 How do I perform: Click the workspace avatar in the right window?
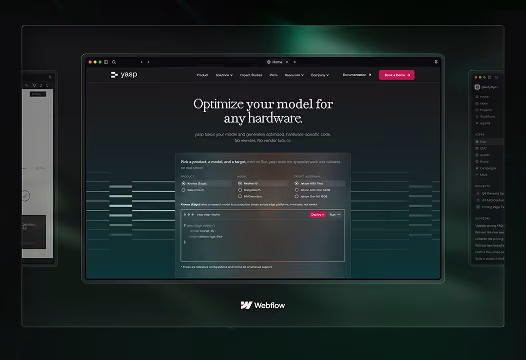(x=477, y=87)
